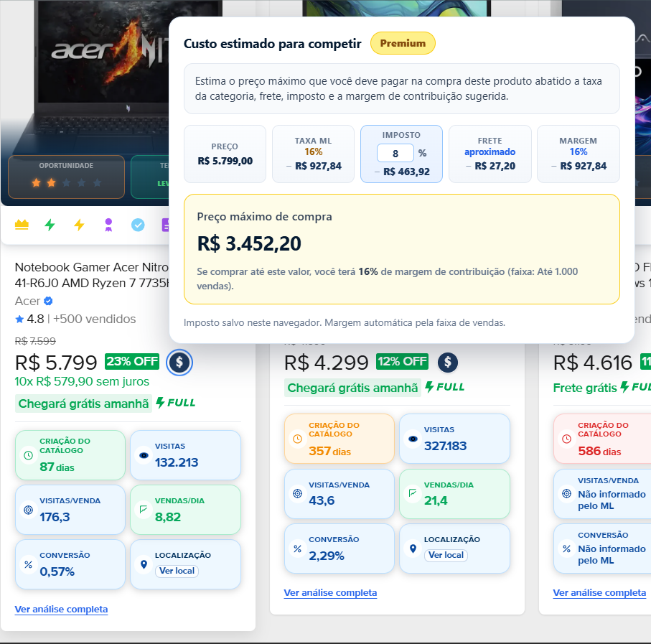Screen dimensions: 651x644
Task: Click the 10x R$ 579,90 sem juros text
Action: (82, 381)
